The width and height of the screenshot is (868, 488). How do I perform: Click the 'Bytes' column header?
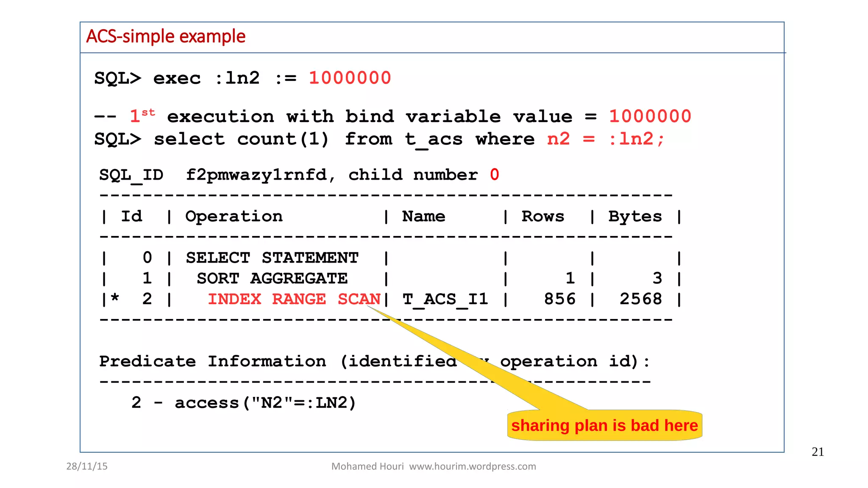pos(635,216)
